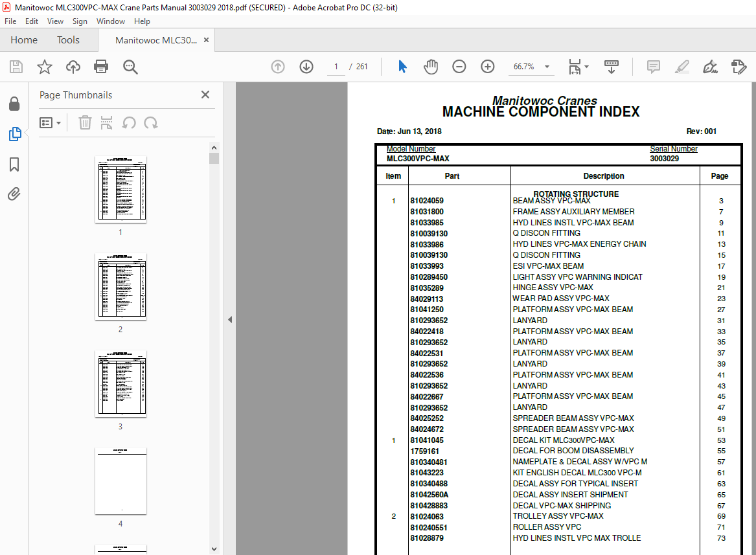The height and width of the screenshot is (555, 756).
Task: Click the insert pages icon in thumbnails panel
Action: click(x=106, y=123)
